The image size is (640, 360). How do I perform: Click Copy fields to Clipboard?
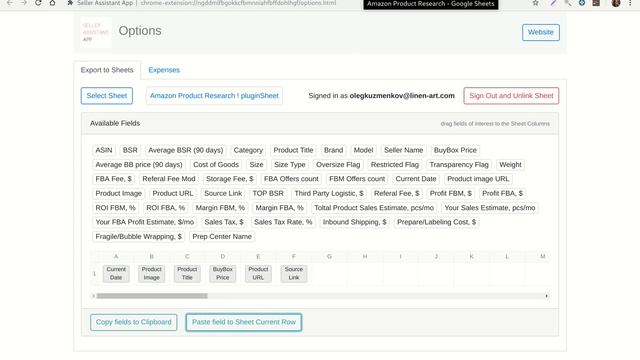pyautogui.click(x=133, y=322)
